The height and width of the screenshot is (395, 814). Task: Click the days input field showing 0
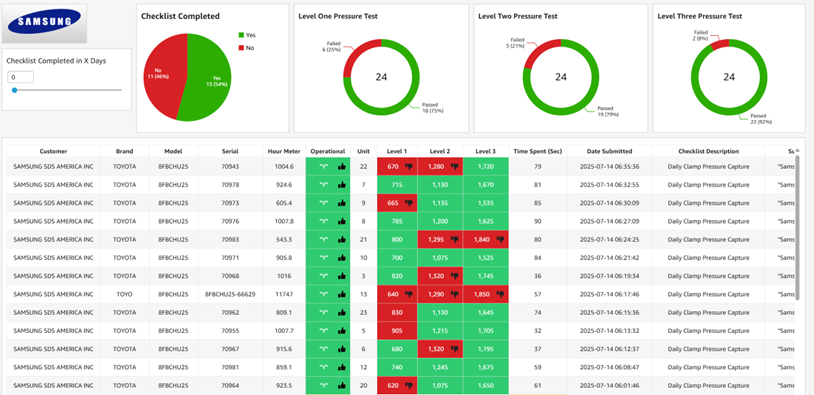20,77
